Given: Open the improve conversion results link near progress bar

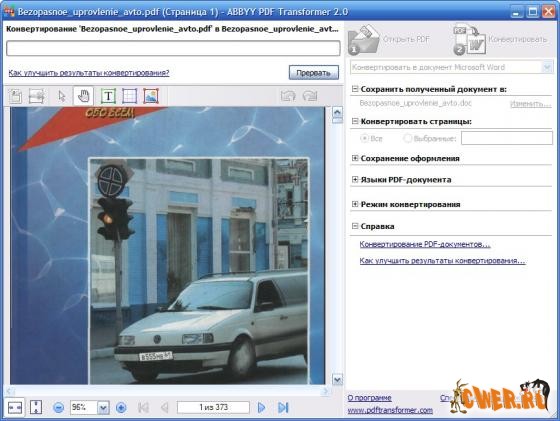Looking at the screenshot, I should tap(89, 73).
